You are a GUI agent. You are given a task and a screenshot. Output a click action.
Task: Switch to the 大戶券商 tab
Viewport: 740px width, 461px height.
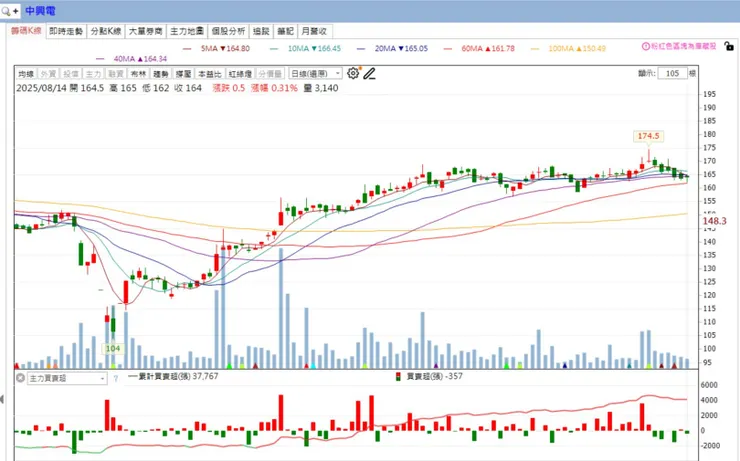145,31
